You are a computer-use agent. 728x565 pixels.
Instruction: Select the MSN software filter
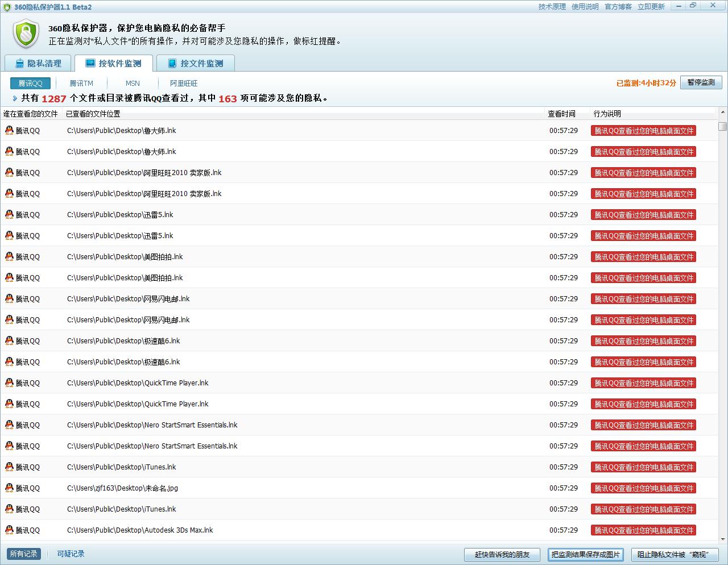coord(133,84)
